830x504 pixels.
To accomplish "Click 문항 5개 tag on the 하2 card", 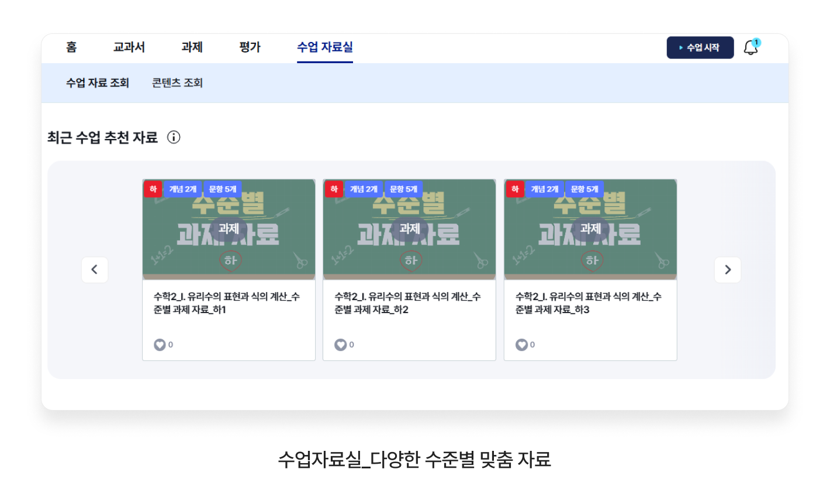I will pyautogui.click(x=403, y=189).
